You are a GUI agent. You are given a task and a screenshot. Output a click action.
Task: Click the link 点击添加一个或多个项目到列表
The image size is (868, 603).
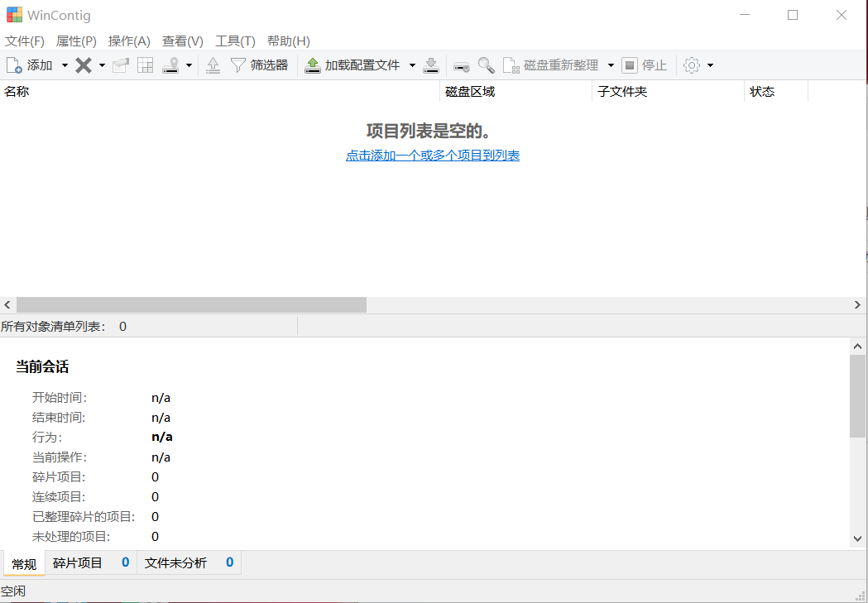432,156
